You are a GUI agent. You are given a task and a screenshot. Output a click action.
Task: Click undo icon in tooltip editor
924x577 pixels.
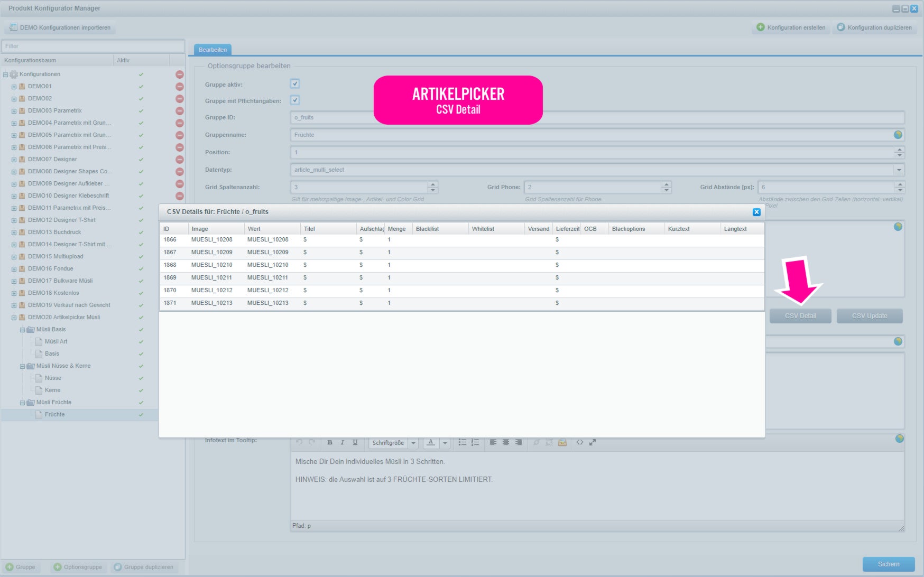299,443
